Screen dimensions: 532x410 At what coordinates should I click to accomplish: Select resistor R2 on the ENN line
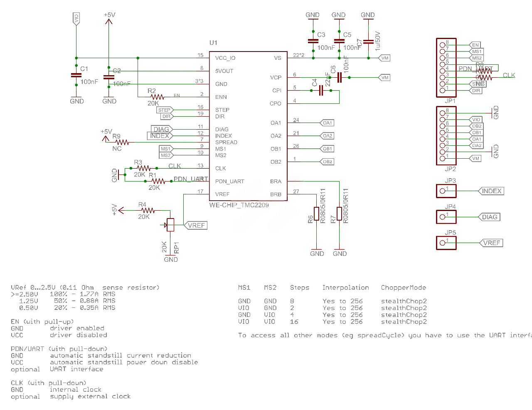[157, 97]
